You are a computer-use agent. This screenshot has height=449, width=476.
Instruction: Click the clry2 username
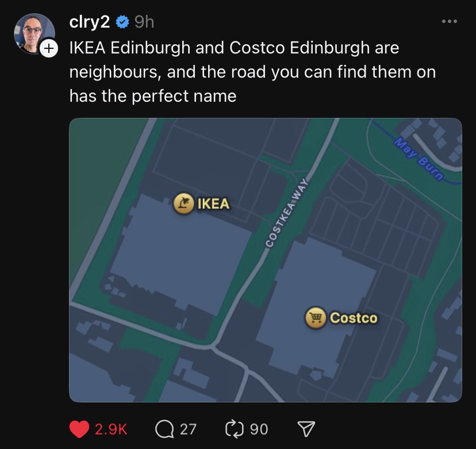89,22
